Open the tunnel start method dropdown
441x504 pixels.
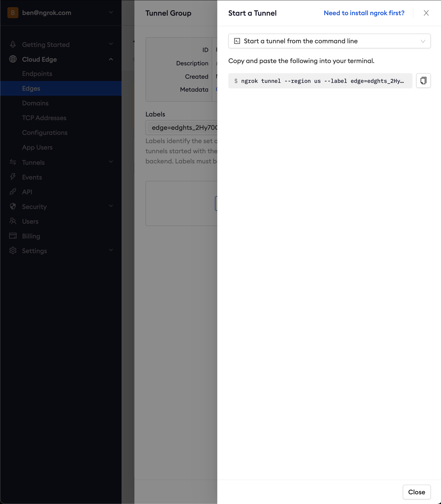click(329, 41)
